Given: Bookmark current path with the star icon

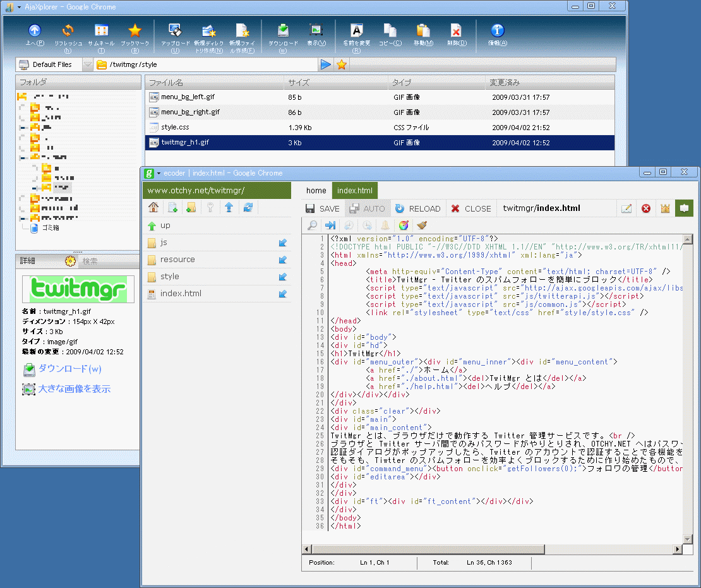Looking at the screenshot, I should tap(342, 64).
